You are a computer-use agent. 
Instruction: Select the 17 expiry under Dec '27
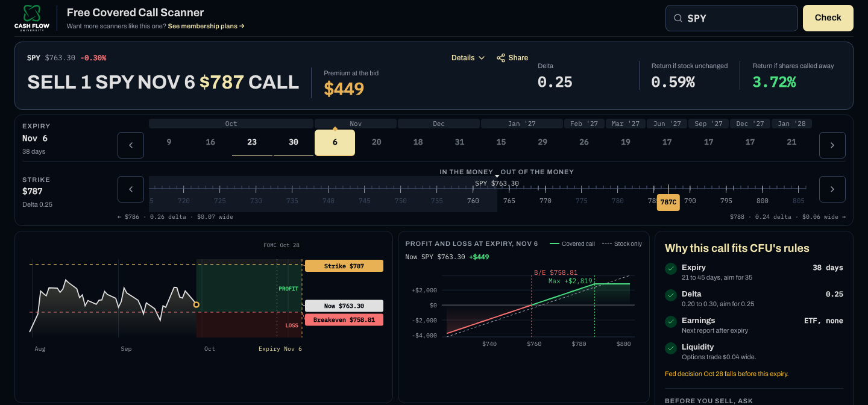pos(750,143)
